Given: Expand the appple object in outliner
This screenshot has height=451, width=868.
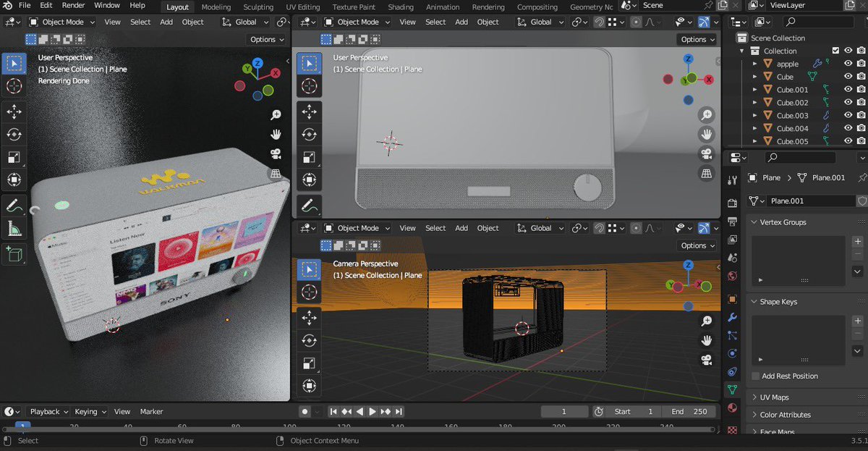Looking at the screenshot, I should pyautogui.click(x=754, y=64).
